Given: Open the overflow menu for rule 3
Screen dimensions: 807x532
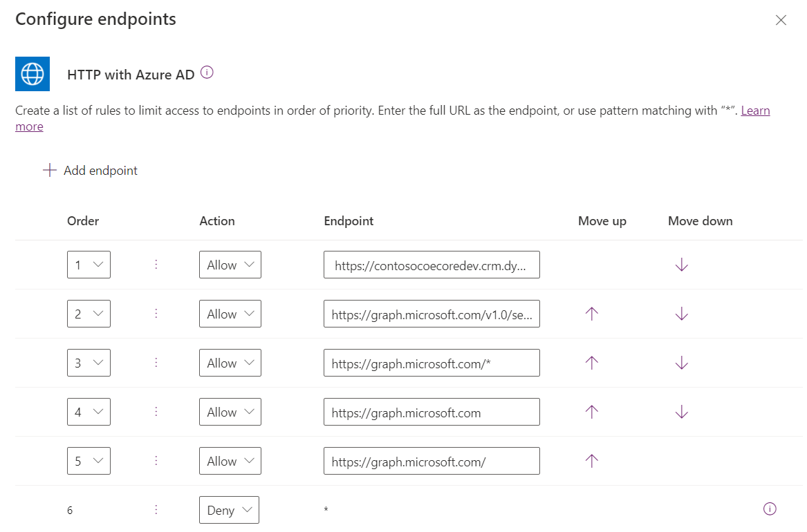Looking at the screenshot, I should (x=156, y=362).
